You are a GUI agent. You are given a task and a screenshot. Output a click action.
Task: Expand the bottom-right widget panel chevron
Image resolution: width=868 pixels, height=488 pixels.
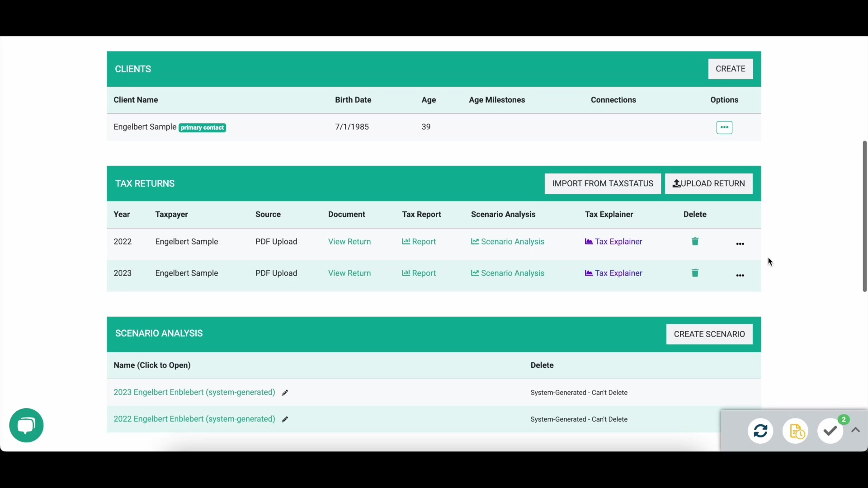856,430
